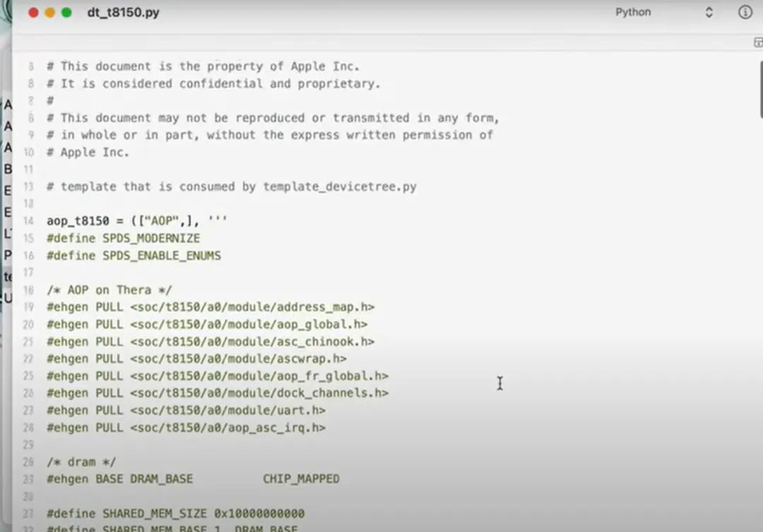Viewport: 763px width, 532px height.
Task: Click the uart.h include line
Action: tap(186, 410)
